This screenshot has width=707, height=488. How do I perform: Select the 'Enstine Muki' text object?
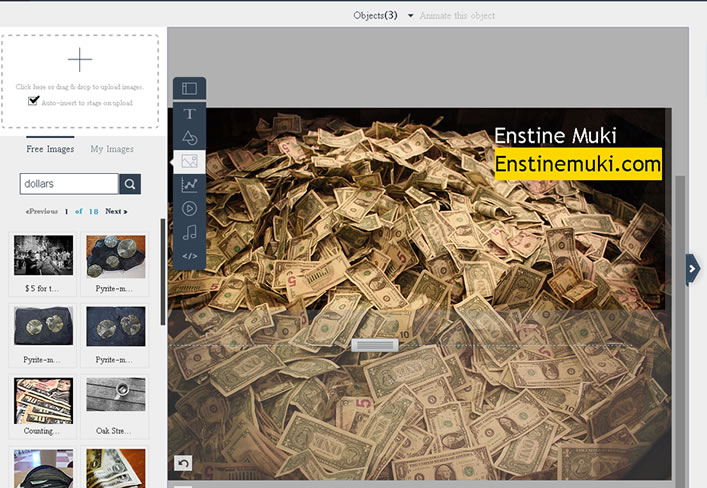555,136
